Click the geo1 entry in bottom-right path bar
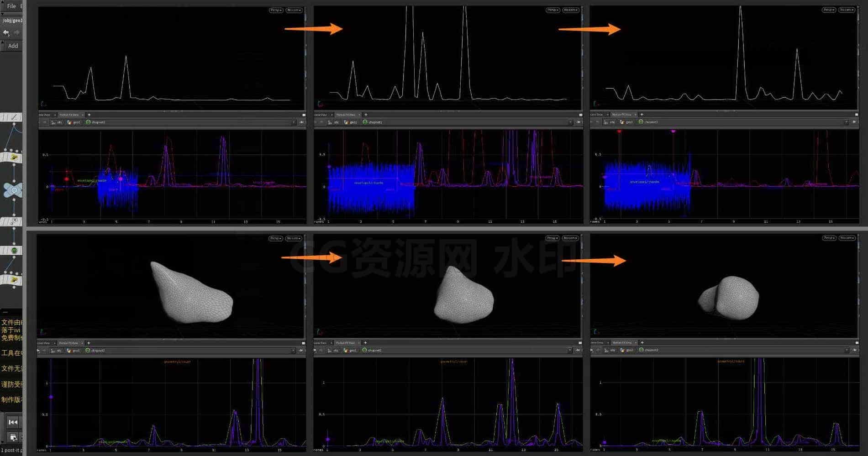868x456 pixels. point(627,350)
